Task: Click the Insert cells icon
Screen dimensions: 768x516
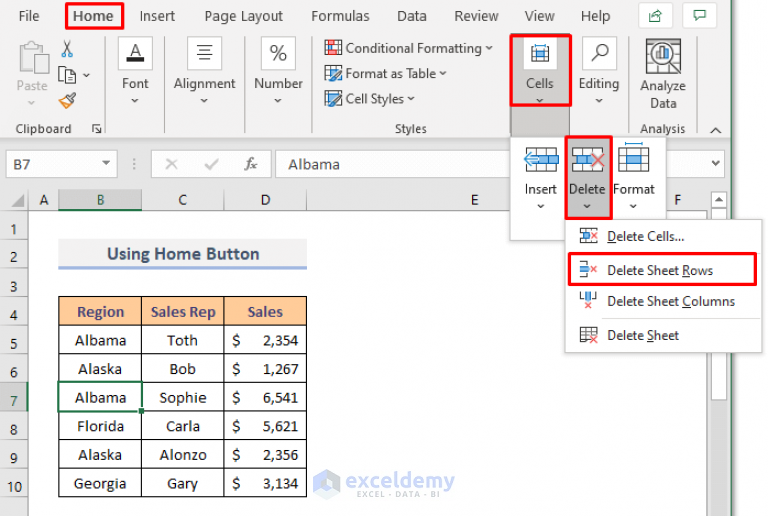Action: coord(541,160)
